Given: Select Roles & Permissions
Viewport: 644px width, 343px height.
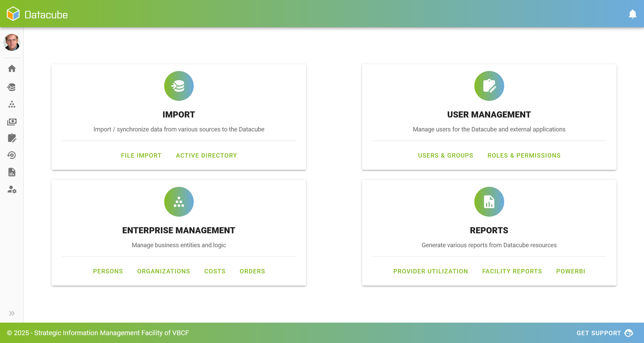Looking at the screenshot, I should click(524, 156).
